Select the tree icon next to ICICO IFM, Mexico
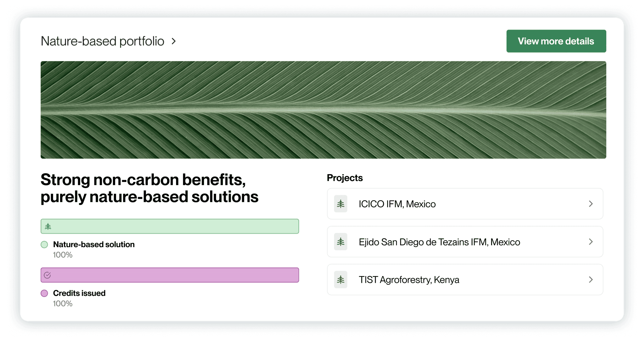Viewport: 644px width, 341px height. 341,204
